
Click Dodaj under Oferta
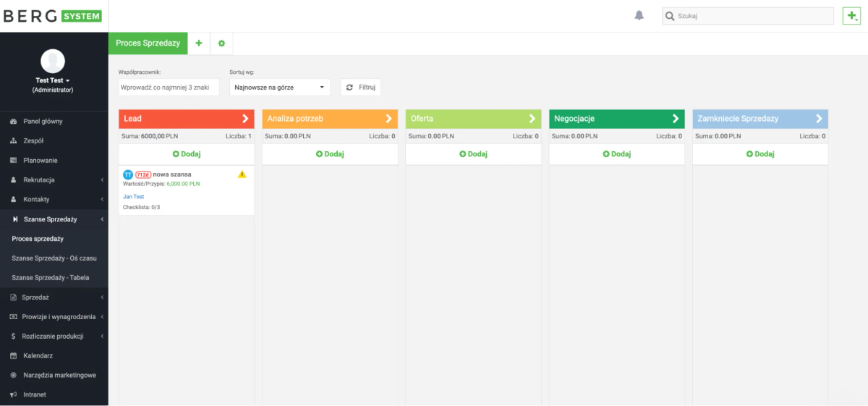pos(474,154)
